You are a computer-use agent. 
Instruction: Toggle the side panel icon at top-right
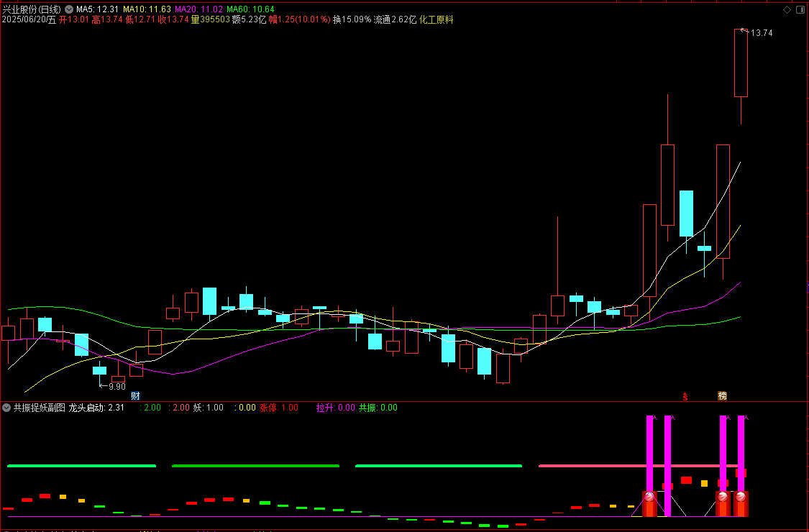(x=799, y=9)
